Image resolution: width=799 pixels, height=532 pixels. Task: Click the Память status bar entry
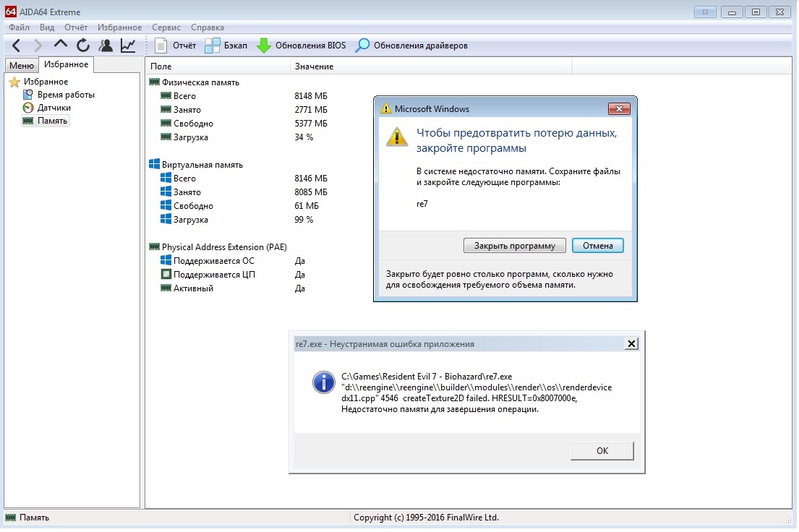27,518
